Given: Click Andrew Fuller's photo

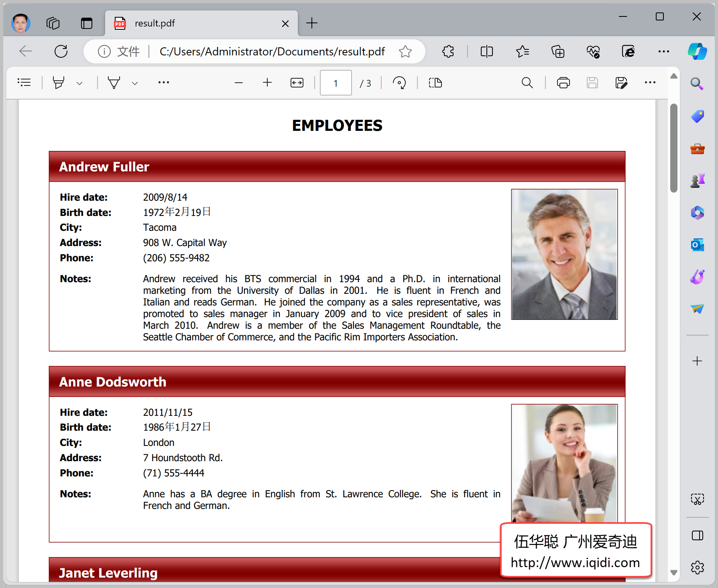Looking at the screenshot, I should (564, 254).
